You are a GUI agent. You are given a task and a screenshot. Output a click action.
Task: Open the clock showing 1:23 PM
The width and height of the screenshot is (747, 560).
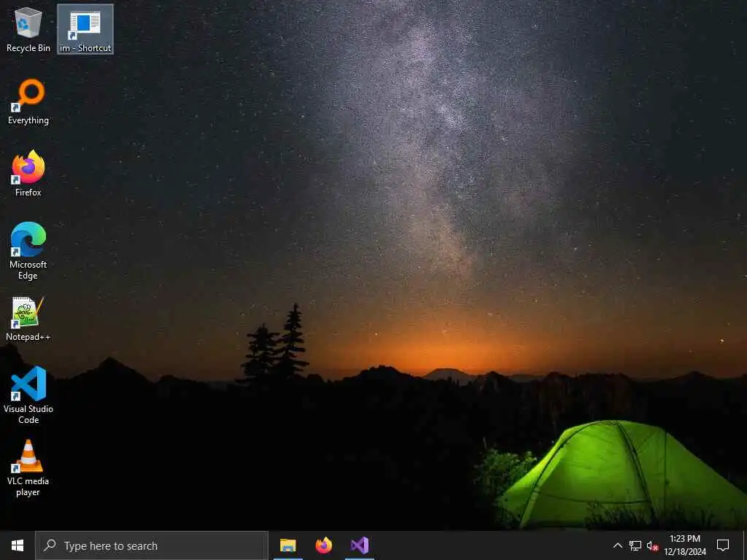[x=685, y=545]
